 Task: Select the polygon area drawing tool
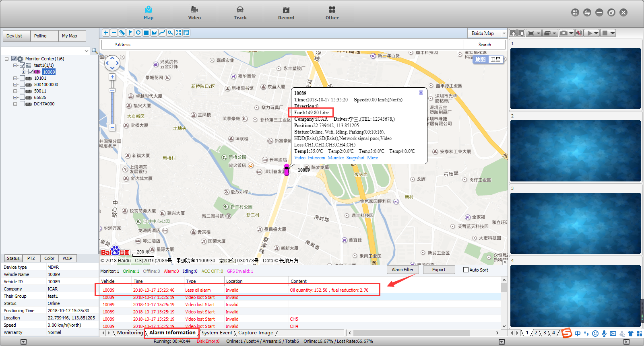point(154,33)
